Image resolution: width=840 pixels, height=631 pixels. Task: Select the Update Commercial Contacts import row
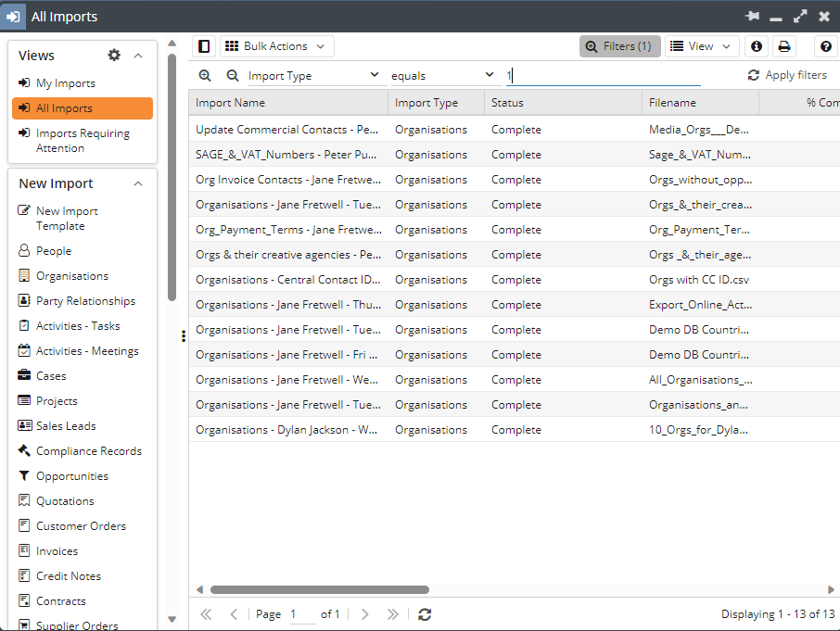point(515,130)
